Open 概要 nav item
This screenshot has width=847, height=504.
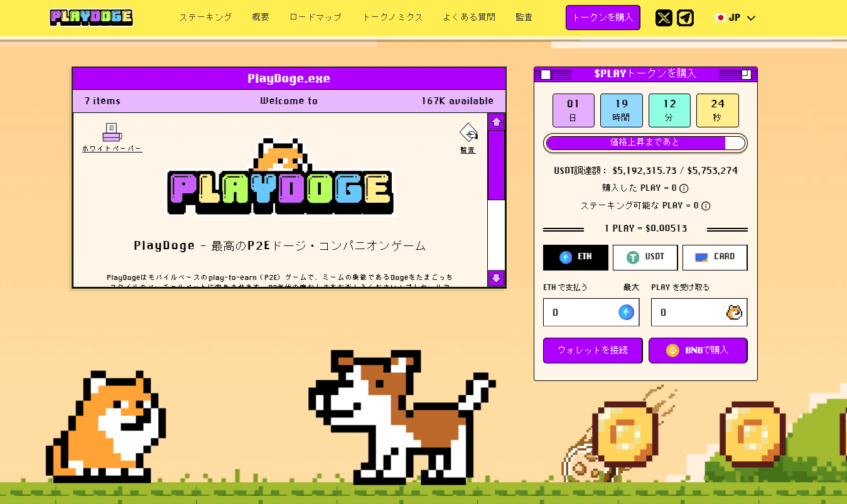coord(261,18)
